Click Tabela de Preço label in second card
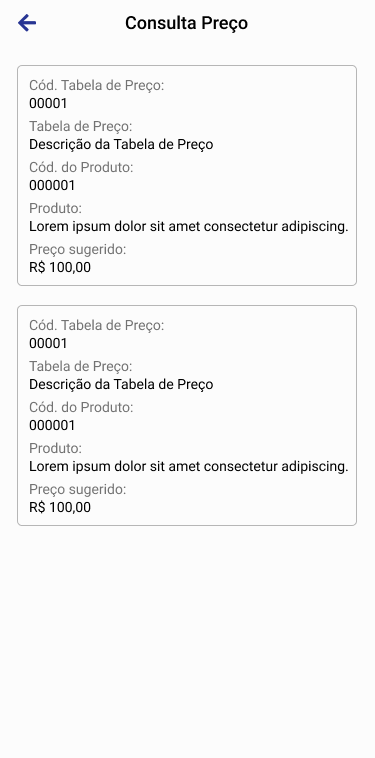This screenshot has width=375, height=758. pyautogui.click(x=81, y=367)
